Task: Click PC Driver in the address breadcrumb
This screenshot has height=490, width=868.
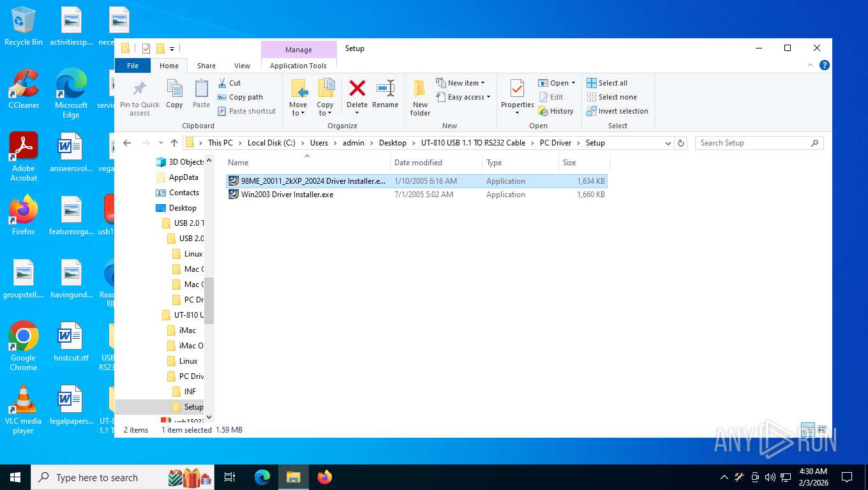Action: point(555,143)
